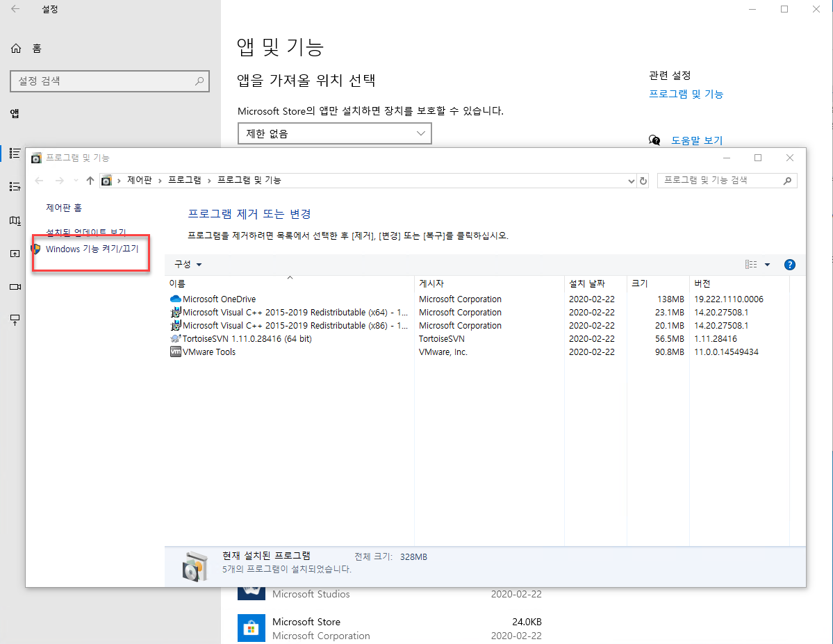
Task: Open Apps & features sidebar icon in Settings
Action: coord(15,154)
